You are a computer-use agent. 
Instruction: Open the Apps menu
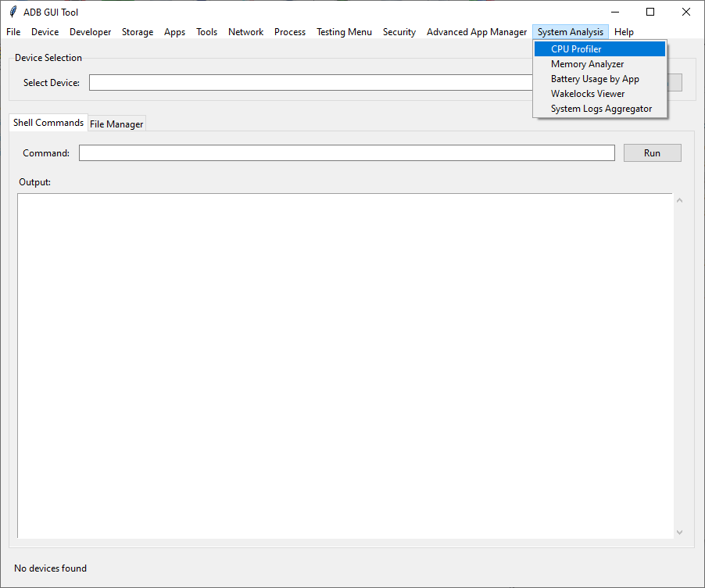(x=174, y=32)
